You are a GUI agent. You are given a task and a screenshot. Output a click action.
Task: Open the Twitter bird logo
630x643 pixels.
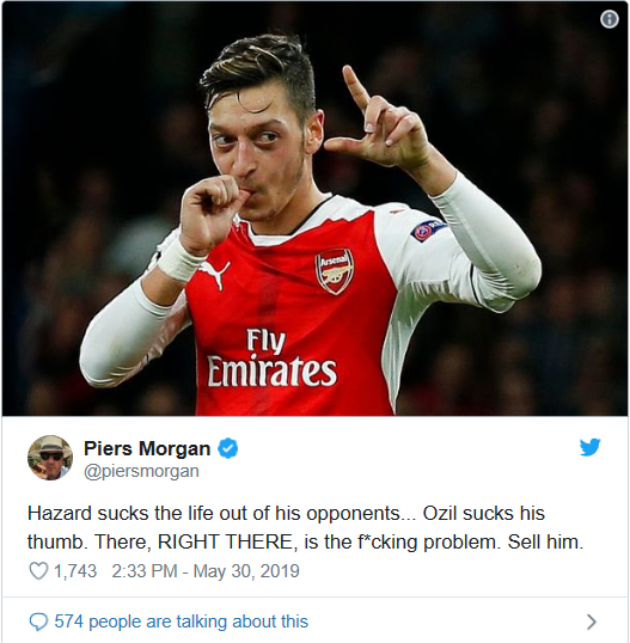591,448
